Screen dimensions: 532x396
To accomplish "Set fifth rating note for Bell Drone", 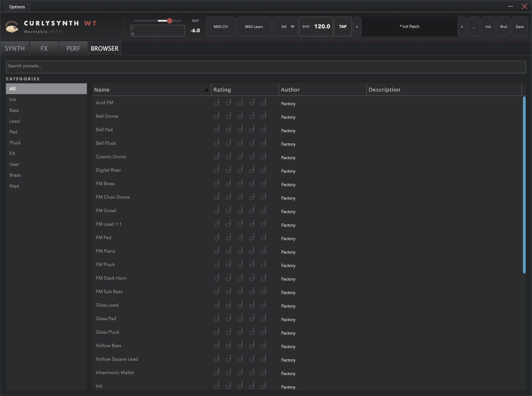I will pos(263,116).
